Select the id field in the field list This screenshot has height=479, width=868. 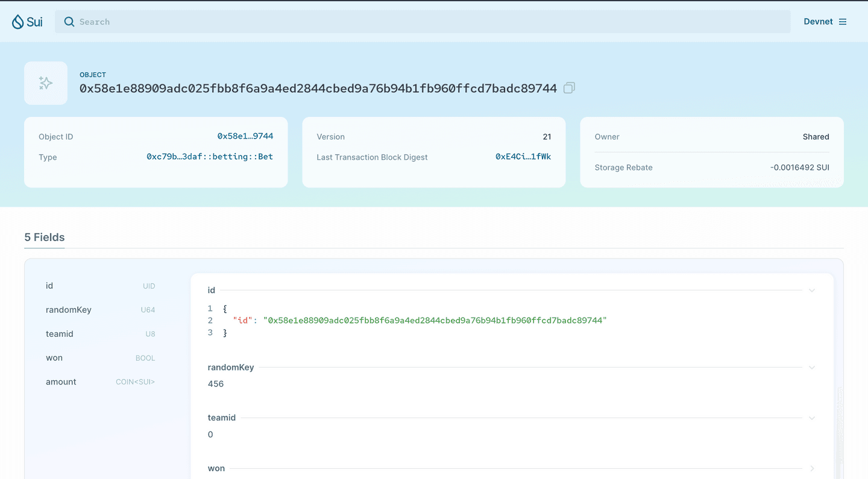(100, 286)
